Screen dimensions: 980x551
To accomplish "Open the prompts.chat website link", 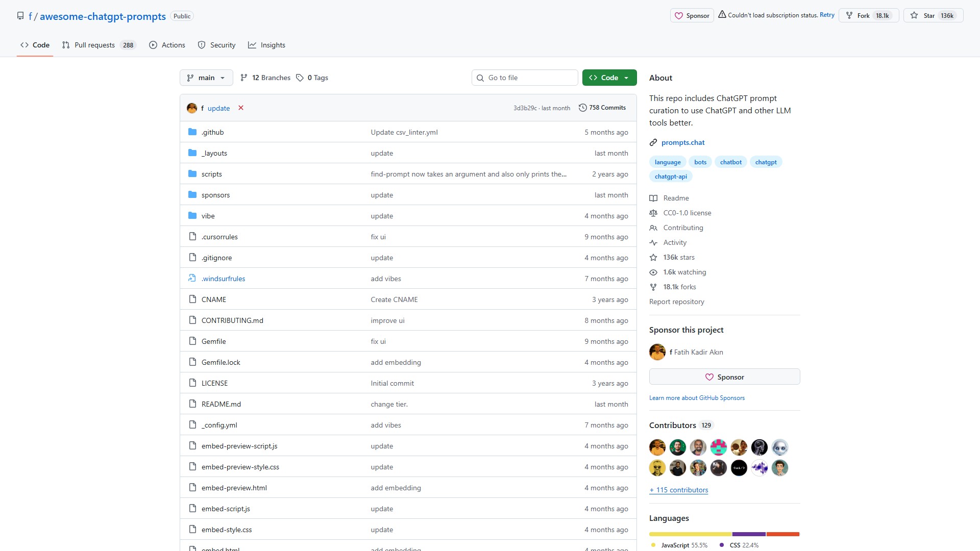I will point(683,142).
